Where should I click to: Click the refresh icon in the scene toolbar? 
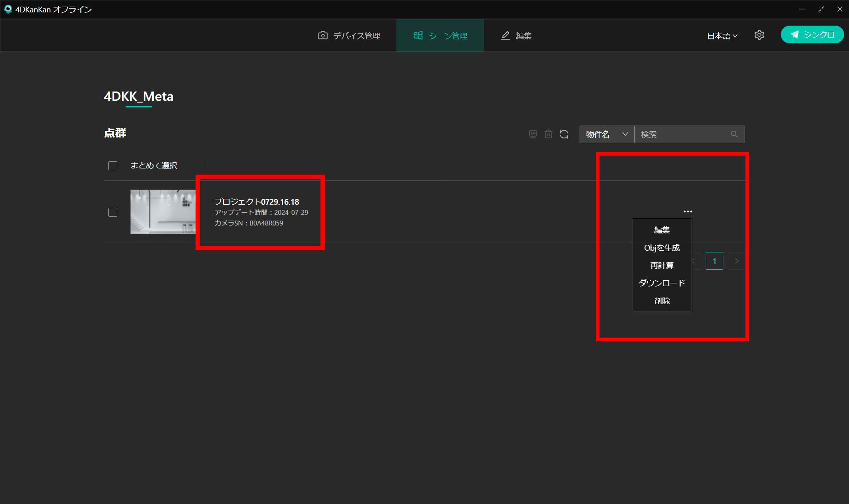564,134
